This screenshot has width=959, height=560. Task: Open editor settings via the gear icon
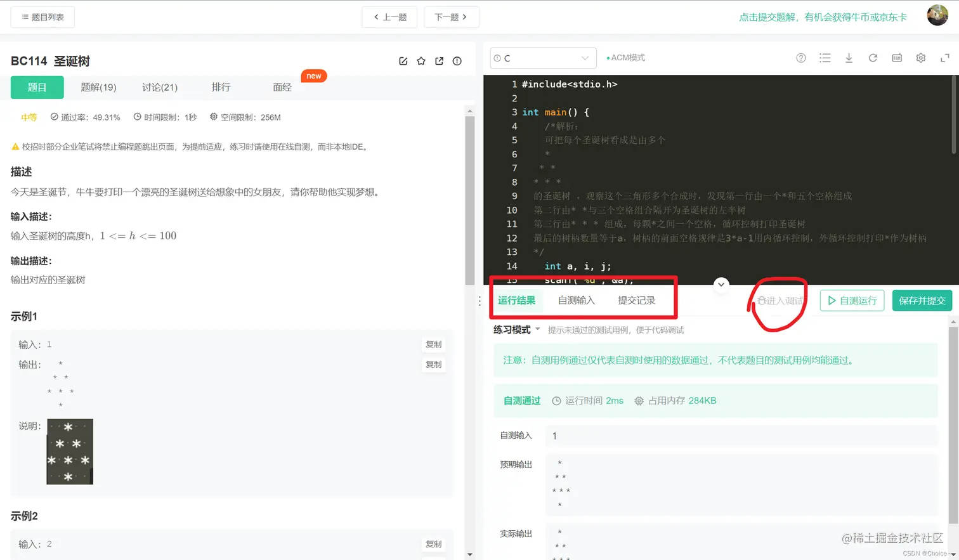tap(920, 58)
